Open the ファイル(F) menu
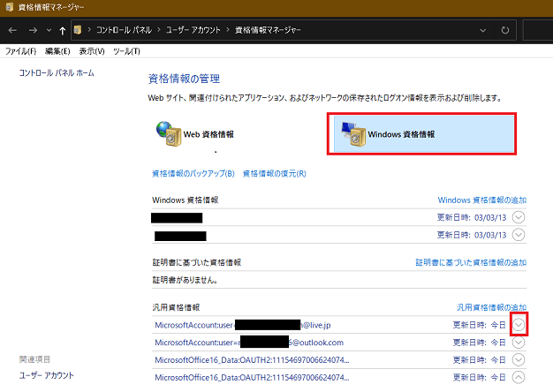Image resolution: width=553 pixels, height=392 pixels. (21, 51)
